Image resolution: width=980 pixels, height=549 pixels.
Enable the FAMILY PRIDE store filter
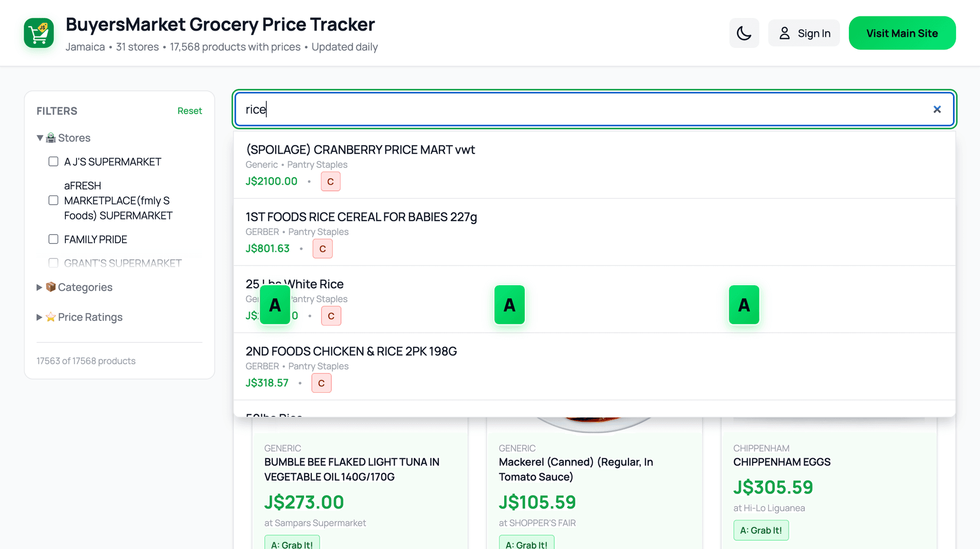pos(53,239)
